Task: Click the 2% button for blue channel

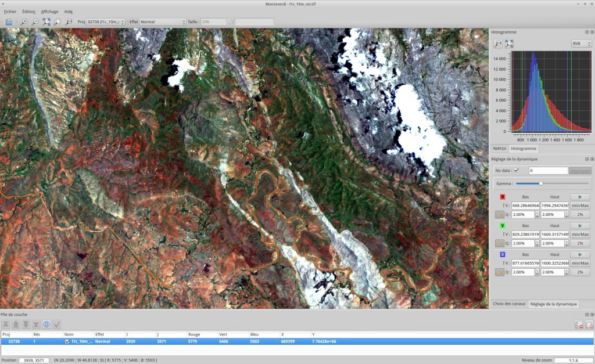Action: pos(580,272)
